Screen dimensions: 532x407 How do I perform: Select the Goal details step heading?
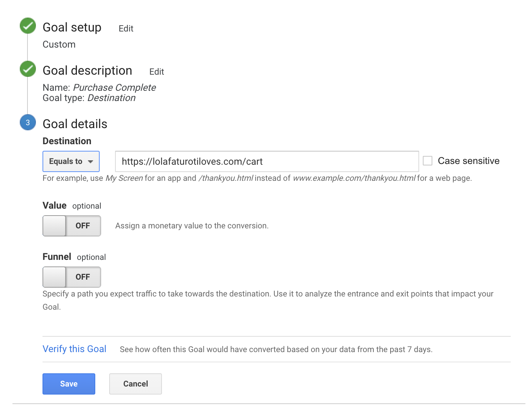tap(75, 124)
